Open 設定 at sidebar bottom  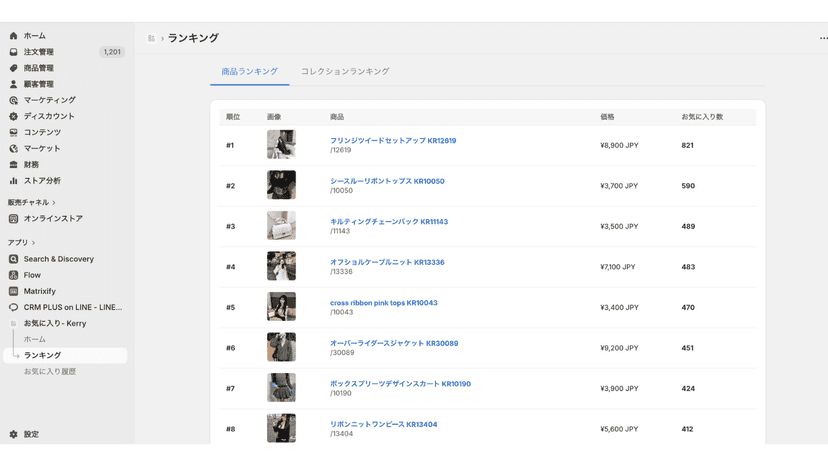pyautogui.click(x=31, y=434)
